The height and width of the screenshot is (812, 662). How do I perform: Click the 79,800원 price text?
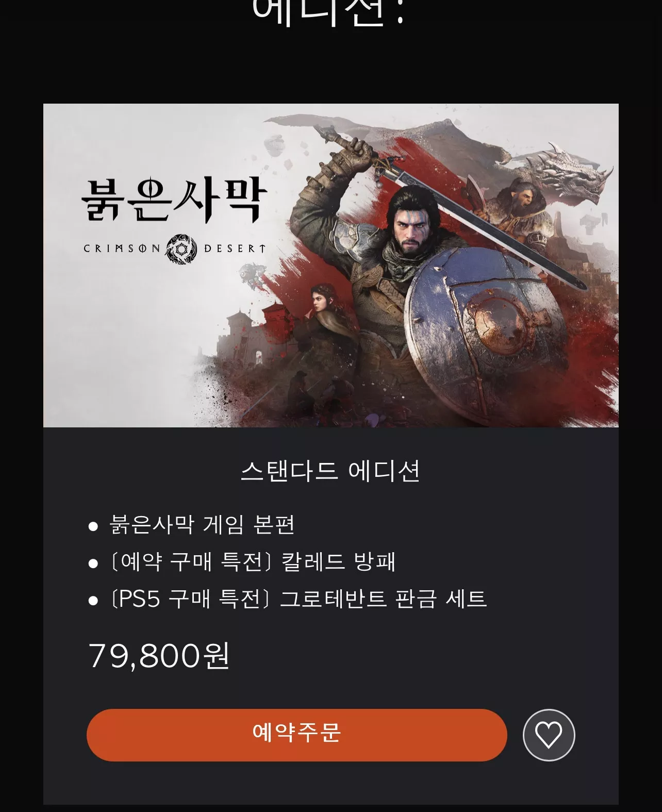159,656
